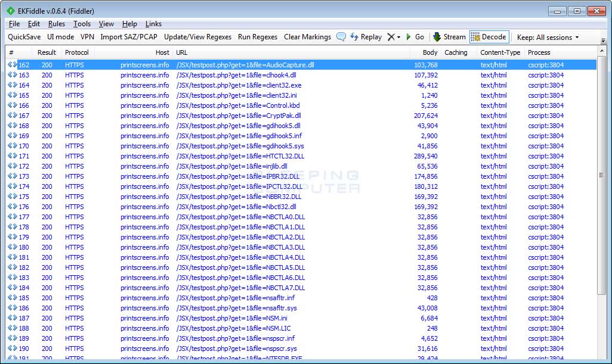Click Update/View Regexes button
This screenshot has height=364, width=612.
click(x=197, y=37)
